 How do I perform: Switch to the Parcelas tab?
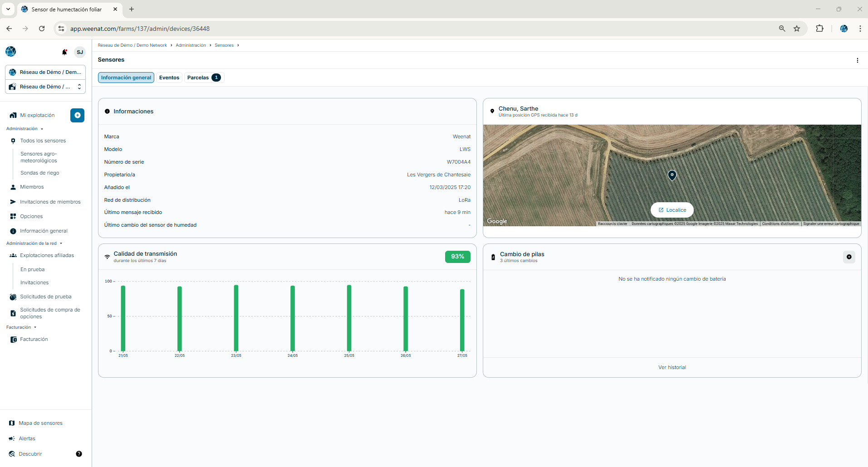point(204,78)
